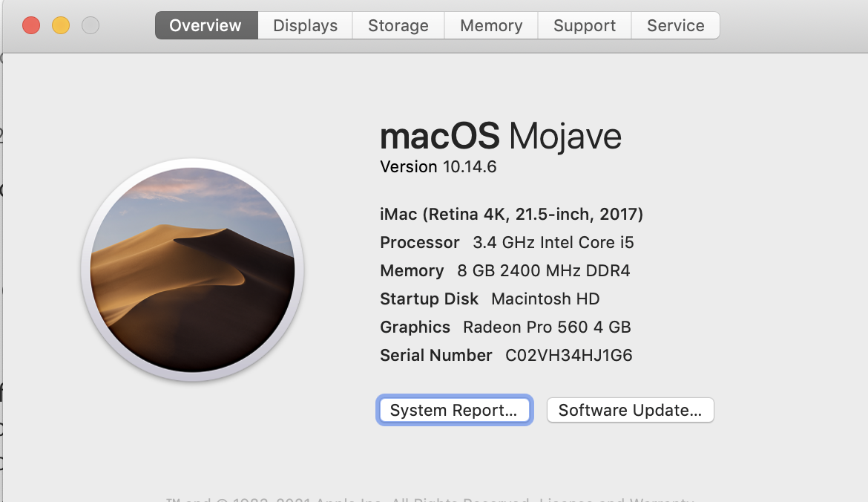Click the serial number C02VH34HJ1G6

click(x=569, y=356)
